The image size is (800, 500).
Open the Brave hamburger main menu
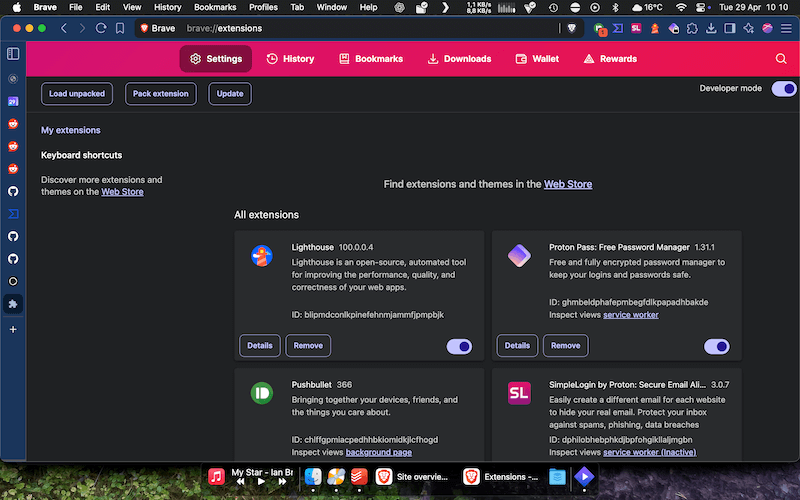786,29
